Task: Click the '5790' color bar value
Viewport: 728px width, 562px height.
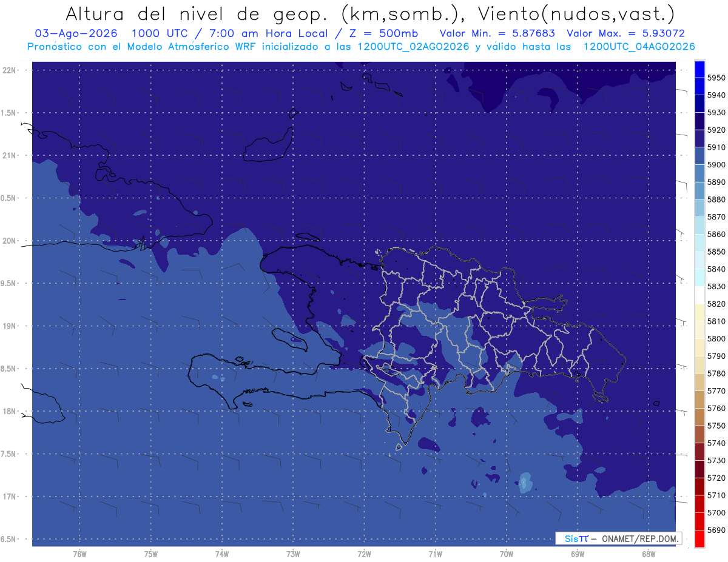Action: (716, 356)
